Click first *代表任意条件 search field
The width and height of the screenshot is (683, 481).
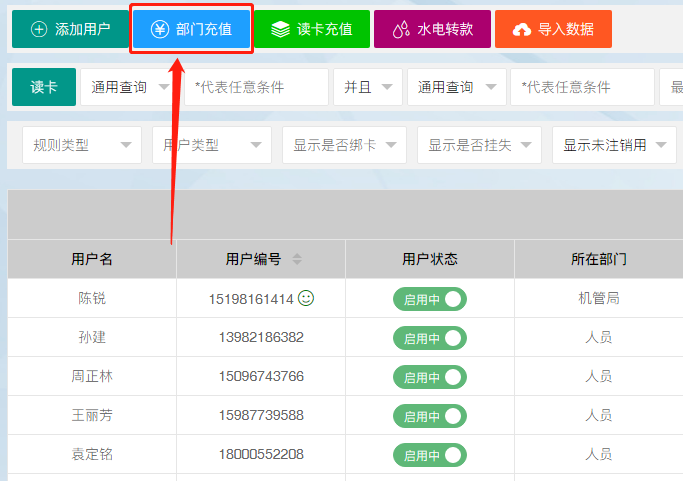coord(256,87)
